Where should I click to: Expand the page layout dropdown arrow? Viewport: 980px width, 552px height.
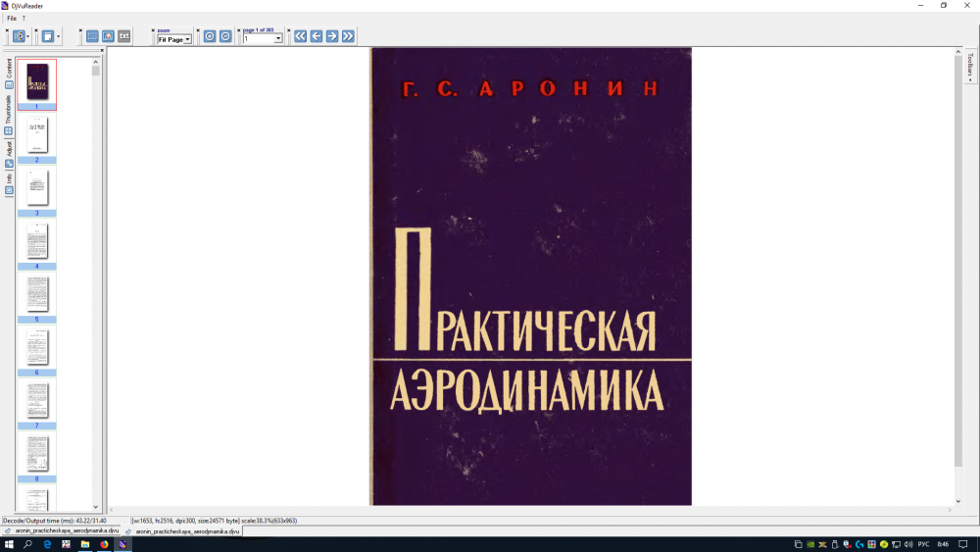(59, 36)
